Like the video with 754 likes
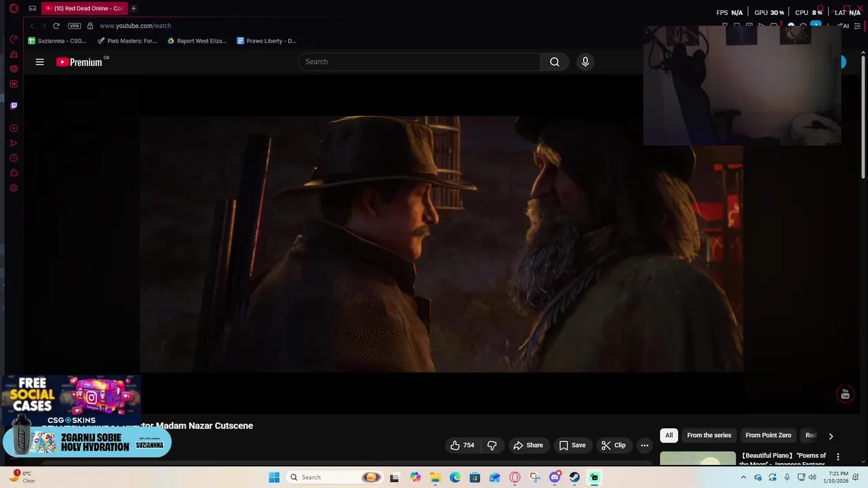The height and width of the screenshot is (488, 868). [x=462, y=445]
